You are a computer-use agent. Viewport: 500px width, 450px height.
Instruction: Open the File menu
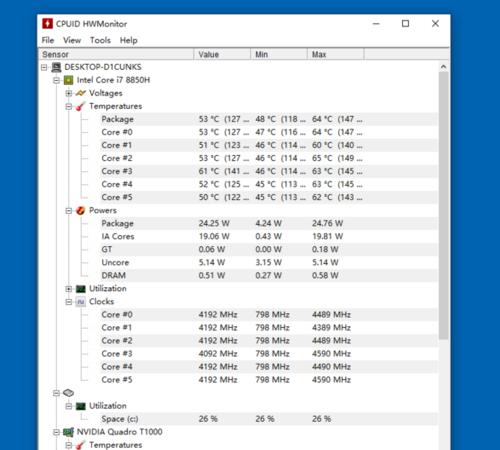point(48,40)
